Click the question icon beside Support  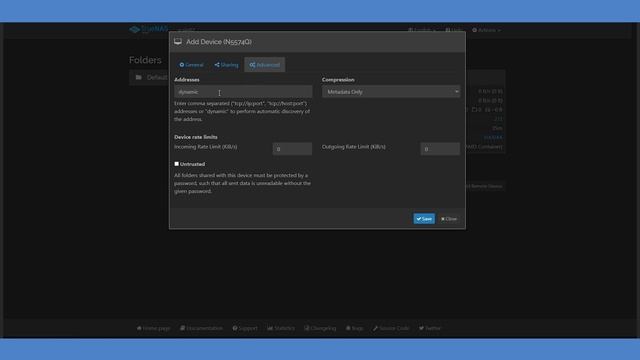[x=235, y=328]
